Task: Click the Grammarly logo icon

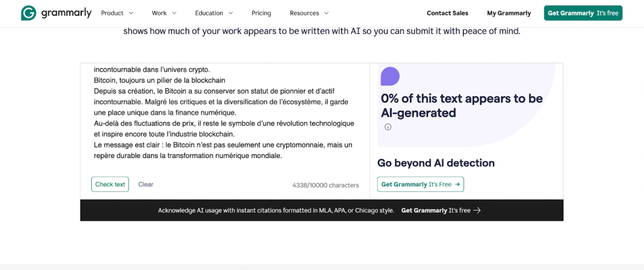Action: [x=28, y=13]
